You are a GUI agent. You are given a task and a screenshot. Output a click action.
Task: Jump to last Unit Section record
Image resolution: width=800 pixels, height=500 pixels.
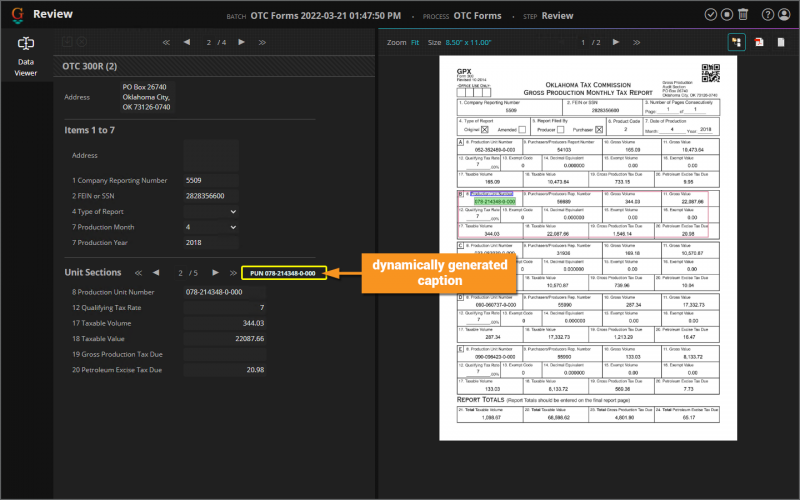point(233,272)
